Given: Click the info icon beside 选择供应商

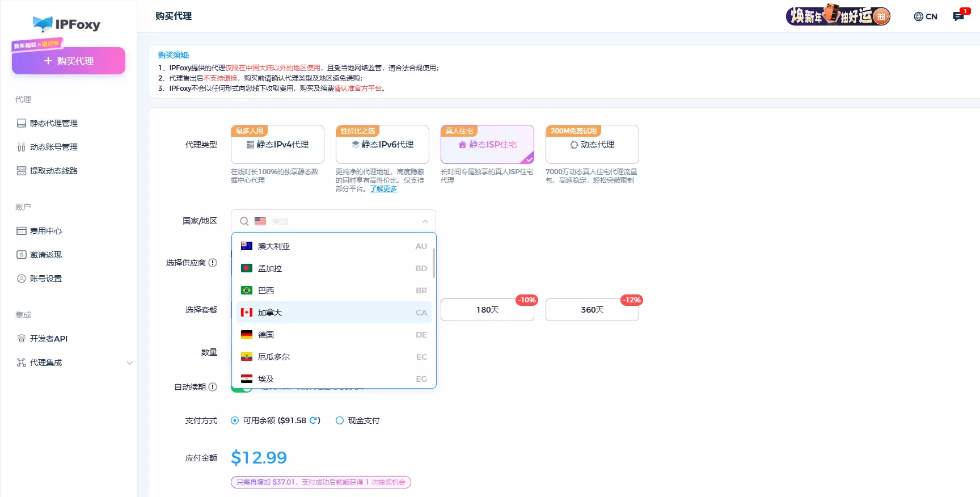Looking at the screenshot, I should 213,263.
